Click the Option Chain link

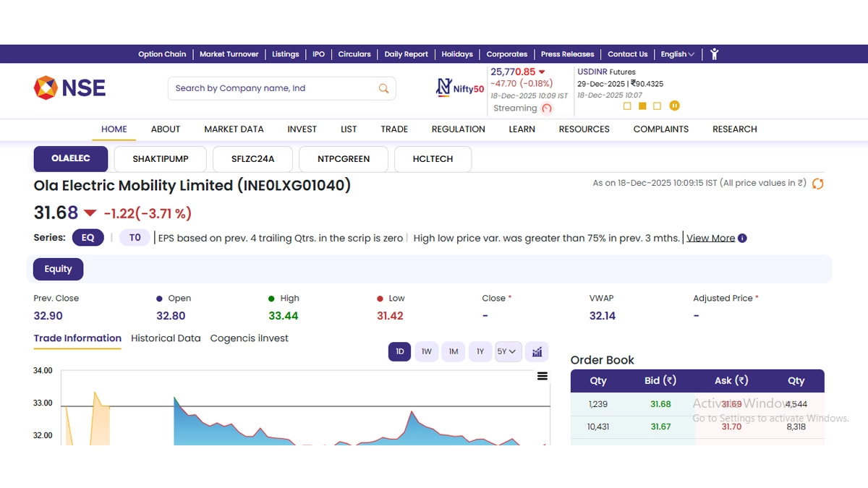pos(162,54)
